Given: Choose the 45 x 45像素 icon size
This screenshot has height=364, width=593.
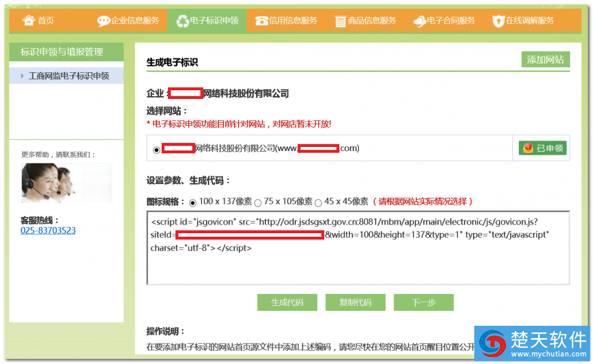Looking at the screenshot, I should click(319, 203).
